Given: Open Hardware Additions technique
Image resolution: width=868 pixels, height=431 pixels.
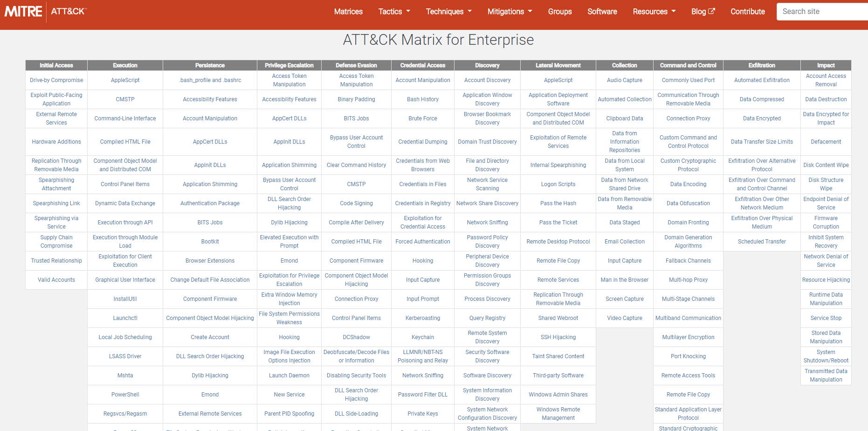Looking at the screenshot, I should pos(56,142).
